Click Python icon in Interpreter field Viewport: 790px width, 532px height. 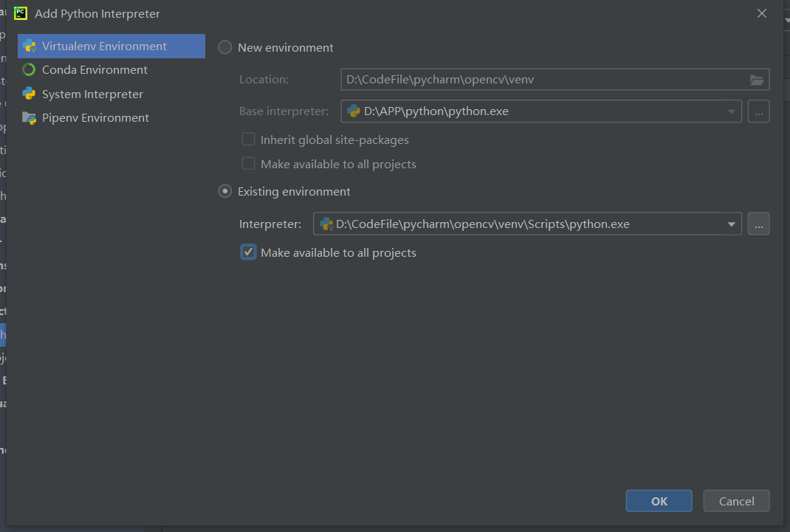click(x=326, y=224)
